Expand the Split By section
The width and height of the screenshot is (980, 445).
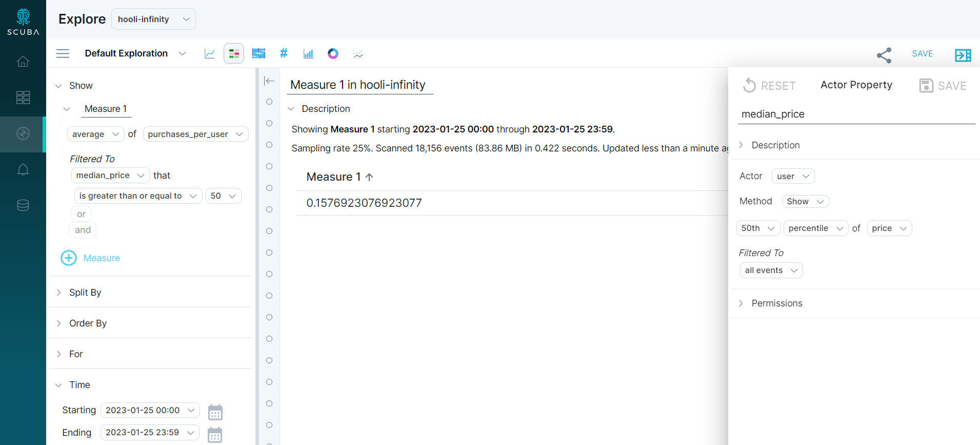click(x=58, y=293)
